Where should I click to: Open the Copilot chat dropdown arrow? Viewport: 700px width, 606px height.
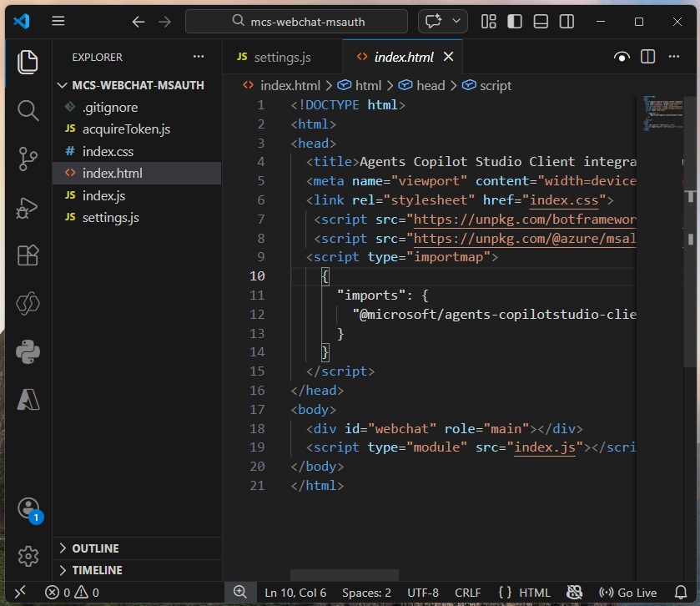[456, 22]
